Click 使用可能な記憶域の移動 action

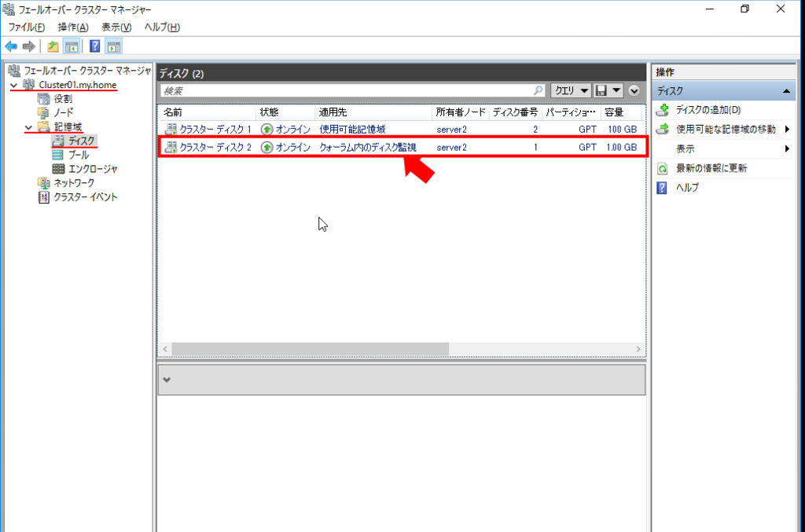[726, 130]
